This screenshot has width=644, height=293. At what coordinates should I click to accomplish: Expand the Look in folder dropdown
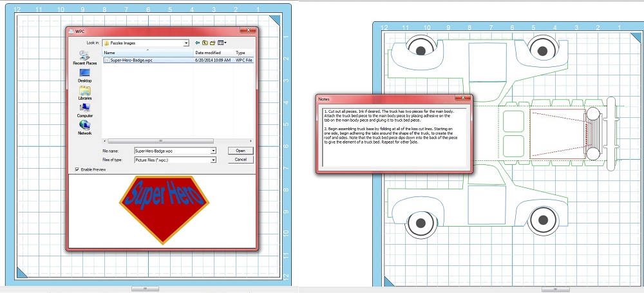(186, 43)
